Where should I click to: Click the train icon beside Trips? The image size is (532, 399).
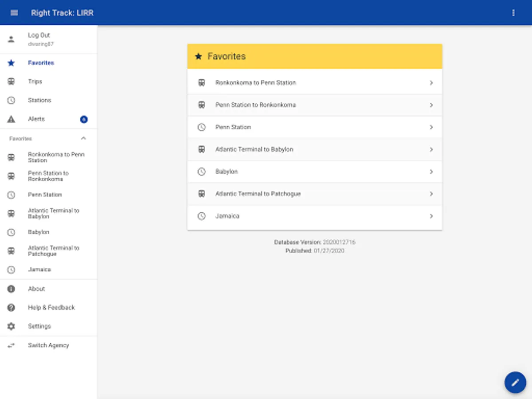[11, 82]
